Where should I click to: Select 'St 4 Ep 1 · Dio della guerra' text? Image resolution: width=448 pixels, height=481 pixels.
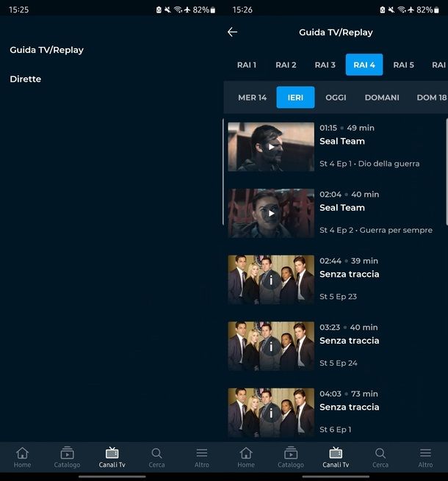[369, 164]
